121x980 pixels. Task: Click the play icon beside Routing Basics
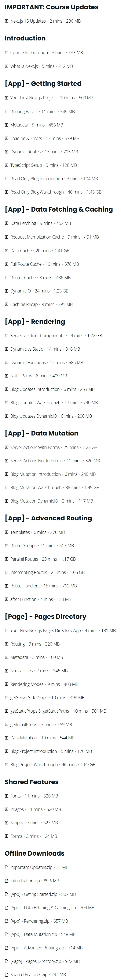(6, 111)
